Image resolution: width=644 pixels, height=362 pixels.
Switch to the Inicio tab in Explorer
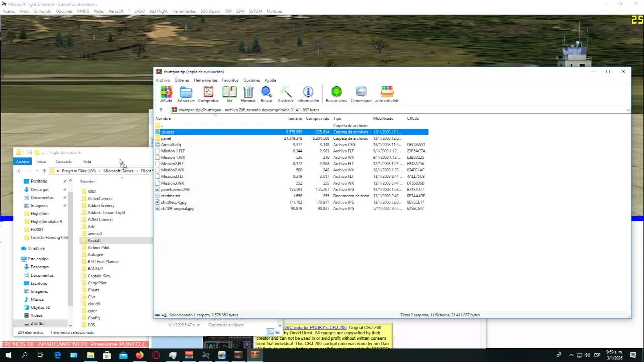point(41,161)
